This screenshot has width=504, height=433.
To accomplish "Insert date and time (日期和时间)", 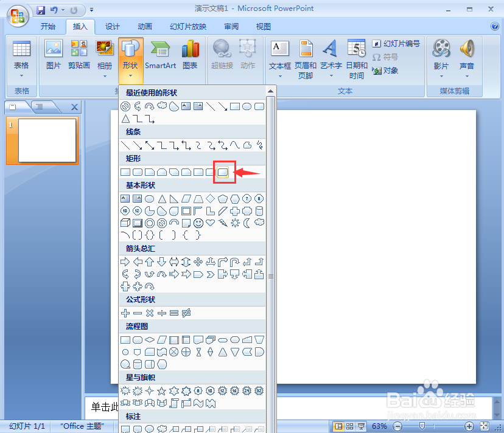I will 357,59.
